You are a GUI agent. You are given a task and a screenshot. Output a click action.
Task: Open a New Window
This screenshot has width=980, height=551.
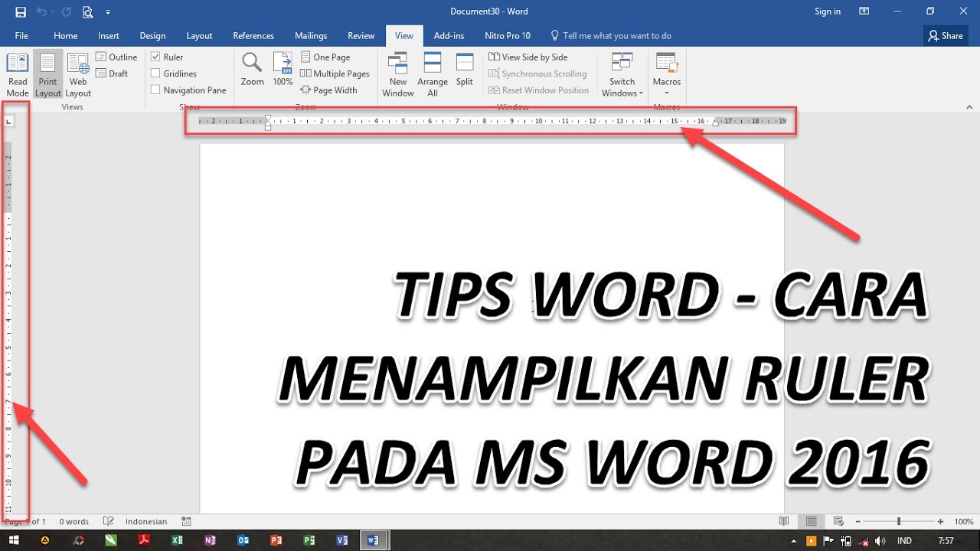(x=398, y=75)
